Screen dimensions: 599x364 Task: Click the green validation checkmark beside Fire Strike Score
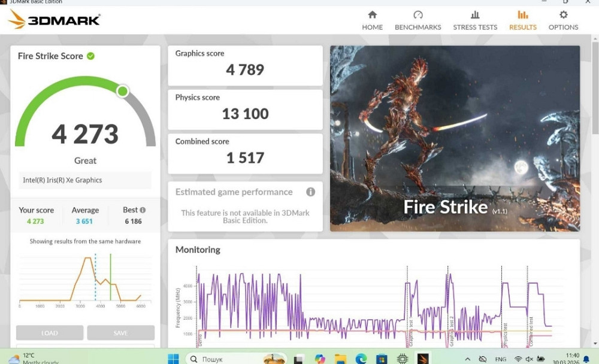tap(90, 56)
